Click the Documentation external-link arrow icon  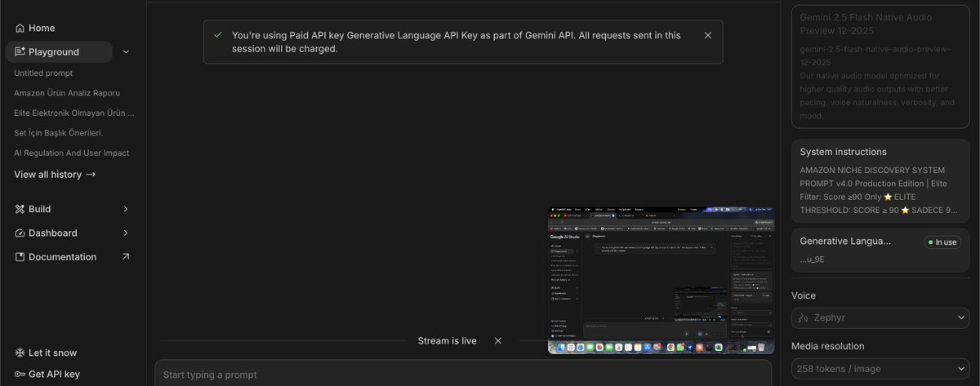(126, 256)
